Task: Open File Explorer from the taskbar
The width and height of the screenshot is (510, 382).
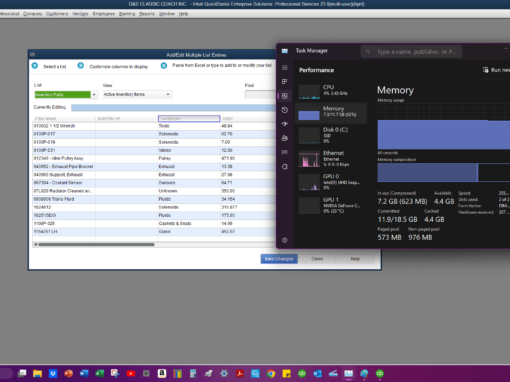Action: [37, 373]
